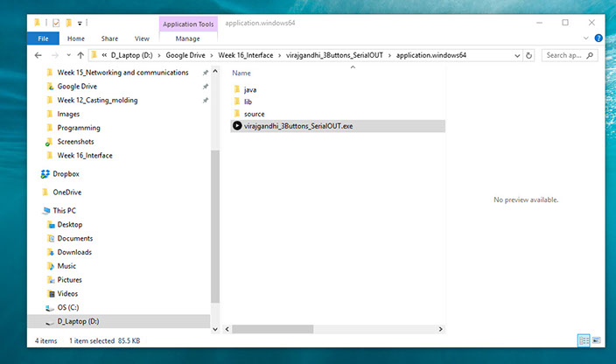The image size is (616, 364).
Task: Unpin Week 15_Networking pin icon
Action: 205,73
